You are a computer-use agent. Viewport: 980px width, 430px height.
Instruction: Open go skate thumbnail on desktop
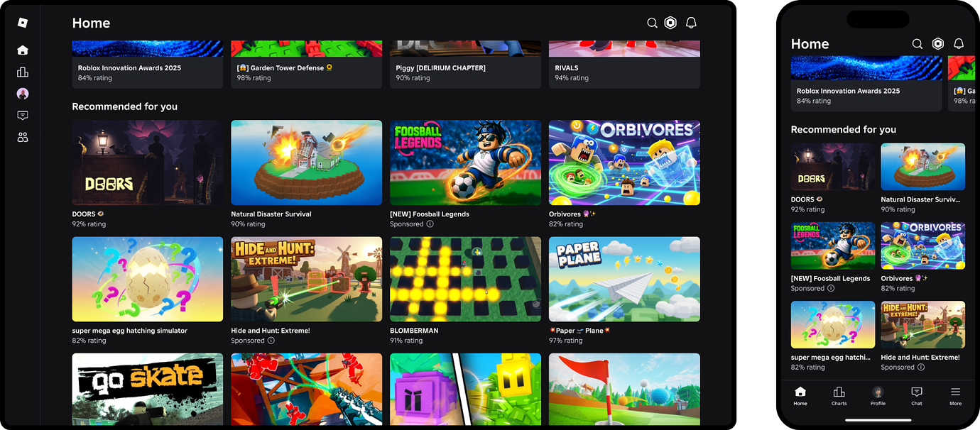pos(148,390)
